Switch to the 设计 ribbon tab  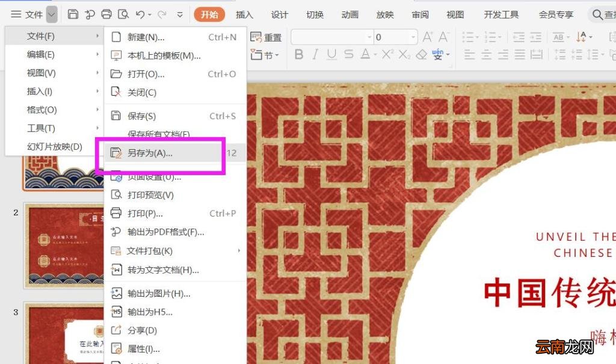click(x=279, y=14)
